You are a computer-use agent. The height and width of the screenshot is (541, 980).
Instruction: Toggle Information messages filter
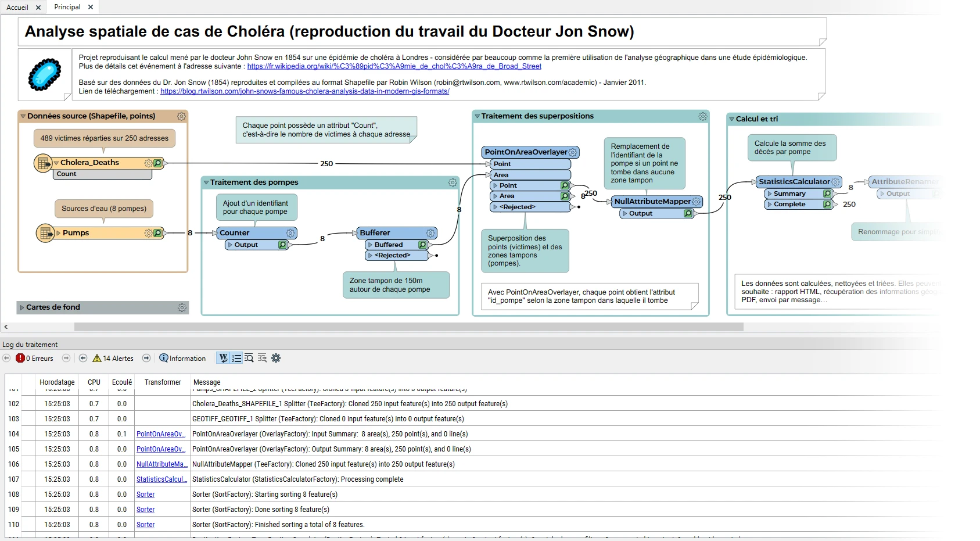182,359
